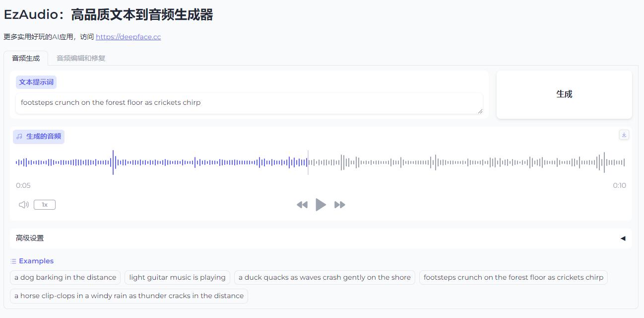
Task: Rewind the audio playback
Action: pyautogui.click(x=302, y=205)
